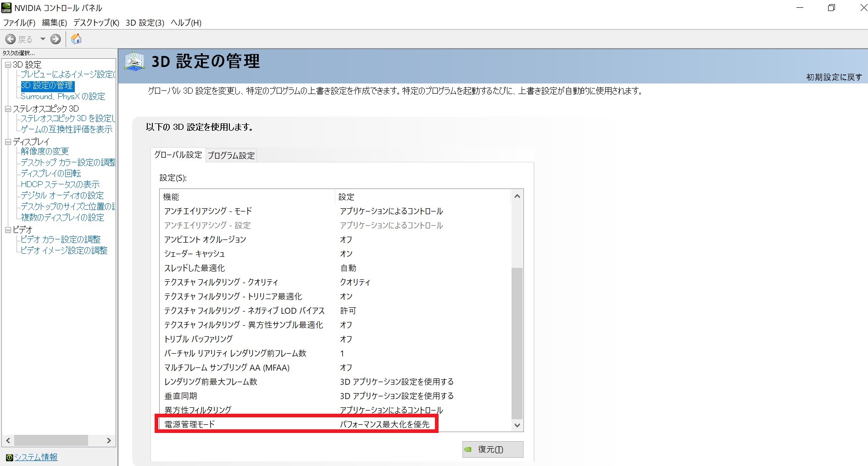868x466 pixels.
Task: Collapse the 3D 設定 tree node
Action: [8, 65]
